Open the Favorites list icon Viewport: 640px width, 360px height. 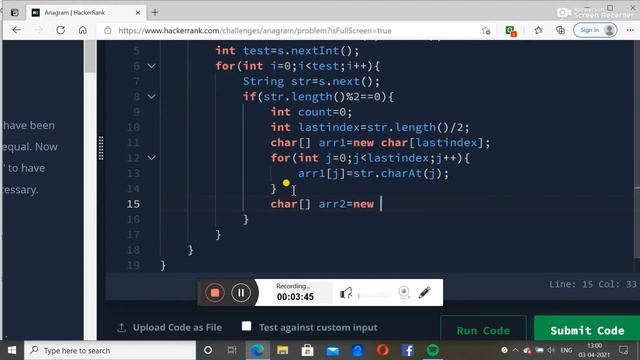point(538,30)
